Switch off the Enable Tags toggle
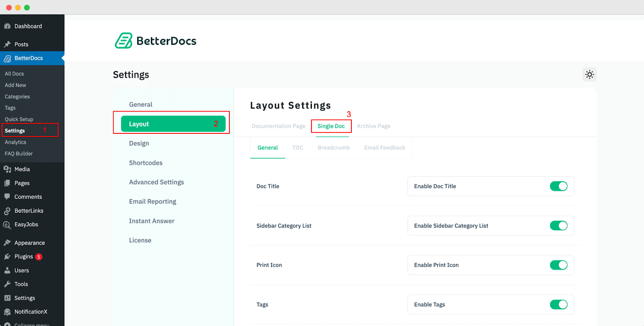Screen dimensions: 644x326 coord(558,305)
